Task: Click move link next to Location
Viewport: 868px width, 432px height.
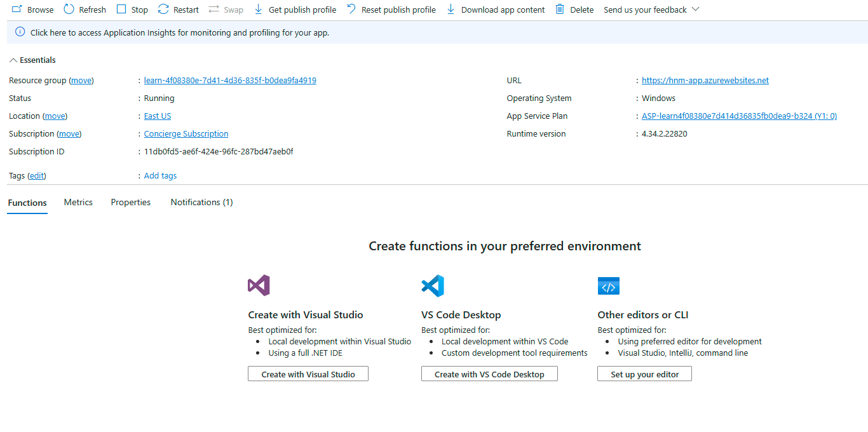Action: [55, 116]
